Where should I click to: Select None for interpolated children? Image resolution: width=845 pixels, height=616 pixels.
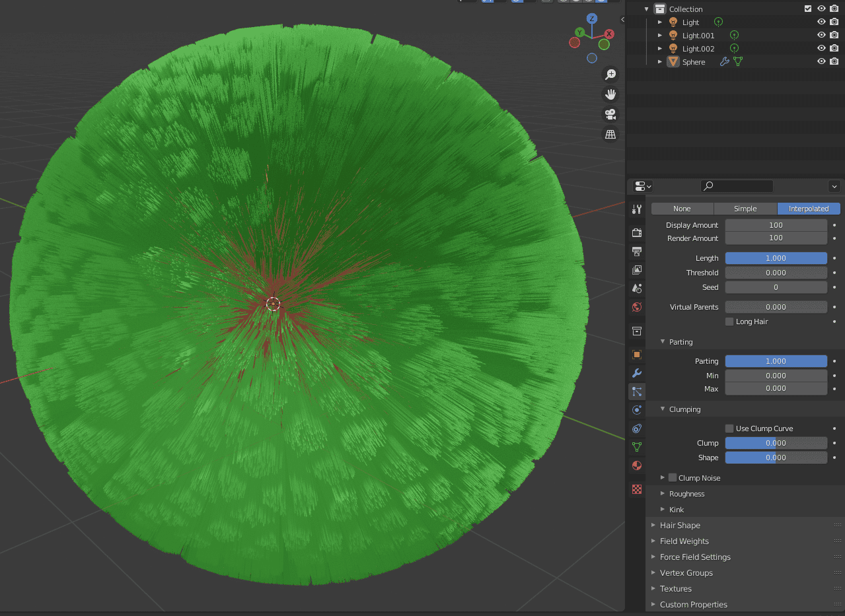pyautogui.click(x=682, y=208)
